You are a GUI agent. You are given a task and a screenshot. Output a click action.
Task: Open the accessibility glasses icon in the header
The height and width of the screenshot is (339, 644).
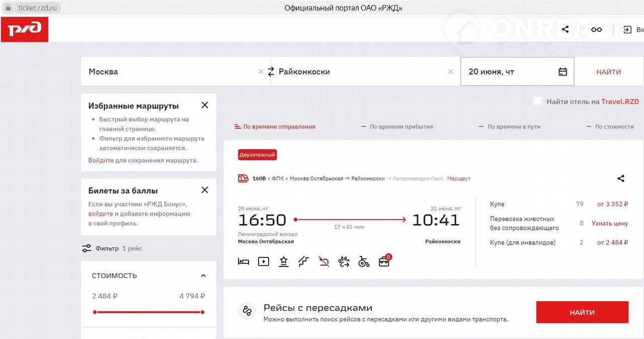[596, 30]
